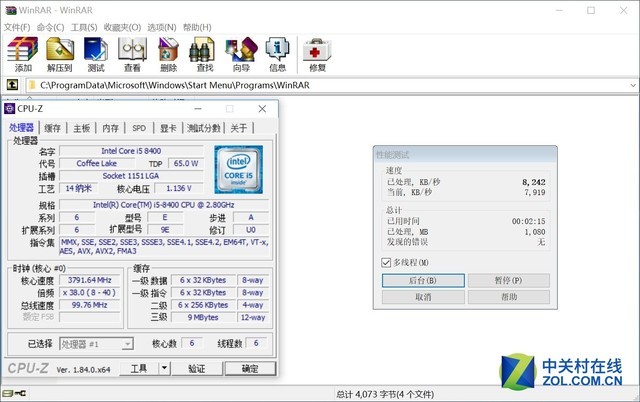Click the Pause (暂停) button

(509, 280)
